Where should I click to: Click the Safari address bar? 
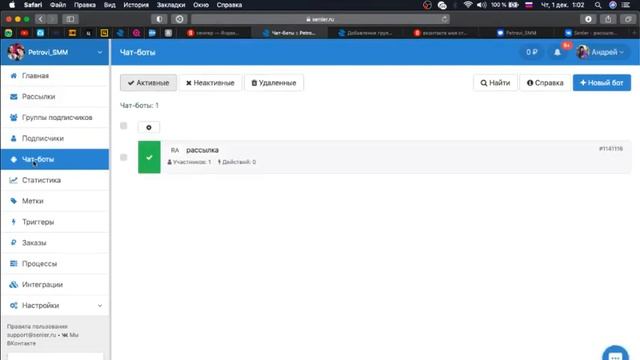(320, 19)
